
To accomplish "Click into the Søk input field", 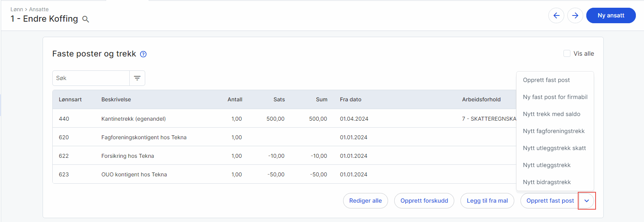I will point(91,78).
